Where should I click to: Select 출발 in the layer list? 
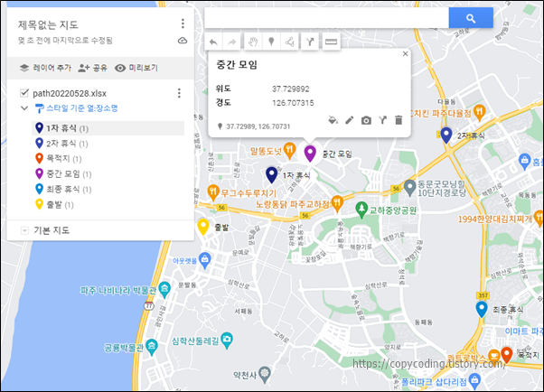[x=108, y=204]
